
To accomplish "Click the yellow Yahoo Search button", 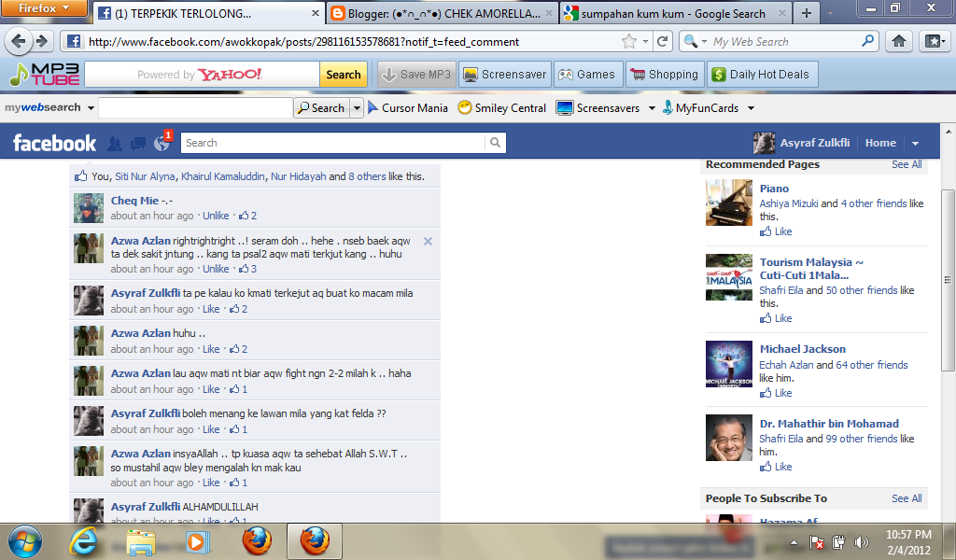I will pos(344,75).
